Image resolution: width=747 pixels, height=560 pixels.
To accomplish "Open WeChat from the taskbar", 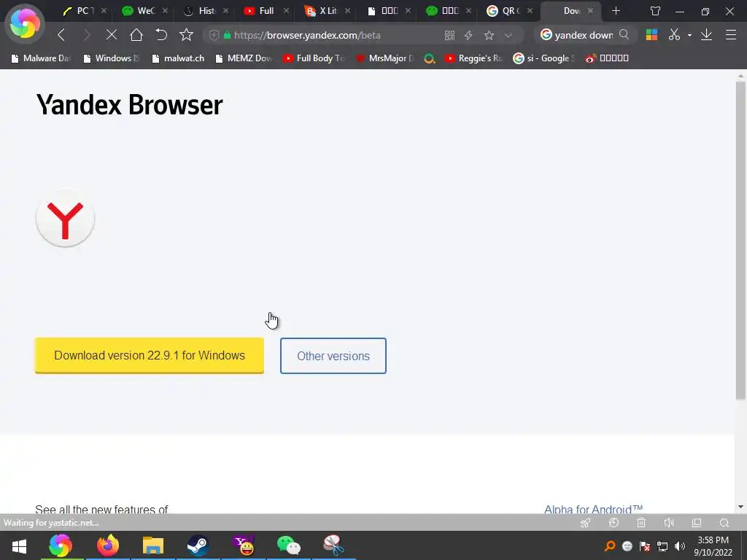I will tap(288, 545).
